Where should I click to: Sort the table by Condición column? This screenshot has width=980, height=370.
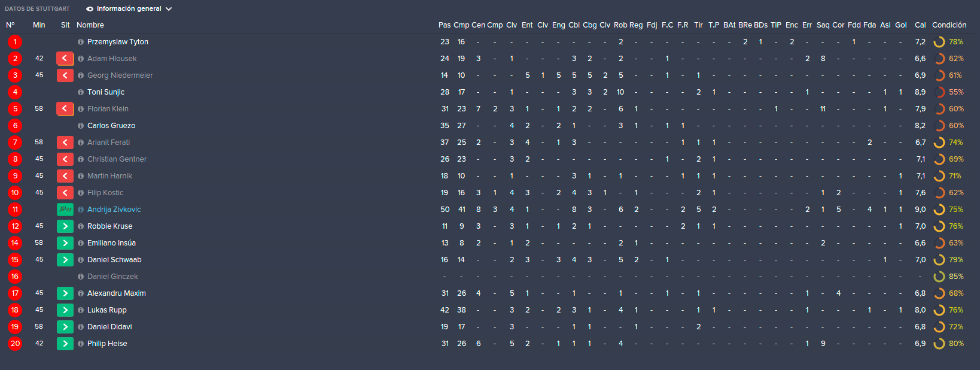(x=949, y=25)
